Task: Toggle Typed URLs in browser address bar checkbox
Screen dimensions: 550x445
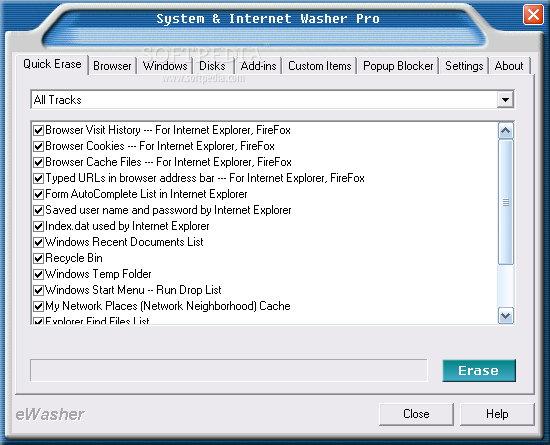Action: click(x=38, y=178)
